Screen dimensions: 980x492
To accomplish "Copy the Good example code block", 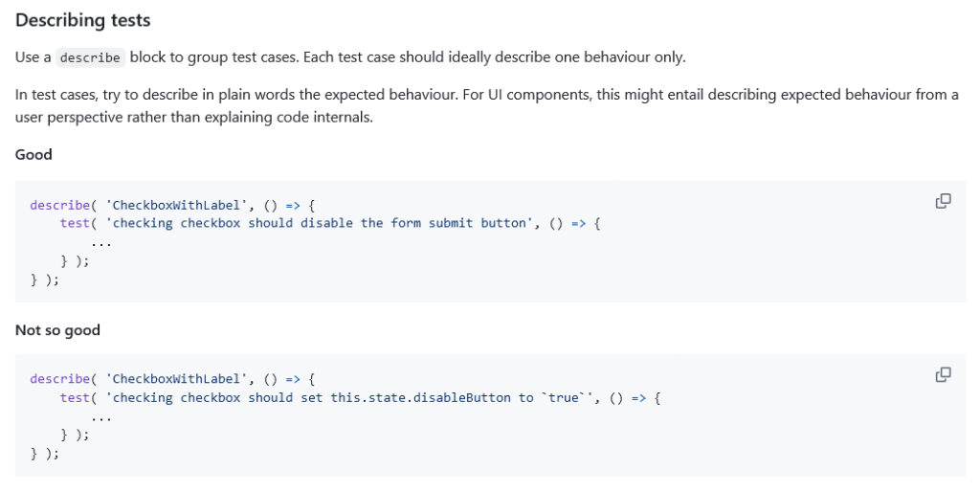I will pos(943,201).
